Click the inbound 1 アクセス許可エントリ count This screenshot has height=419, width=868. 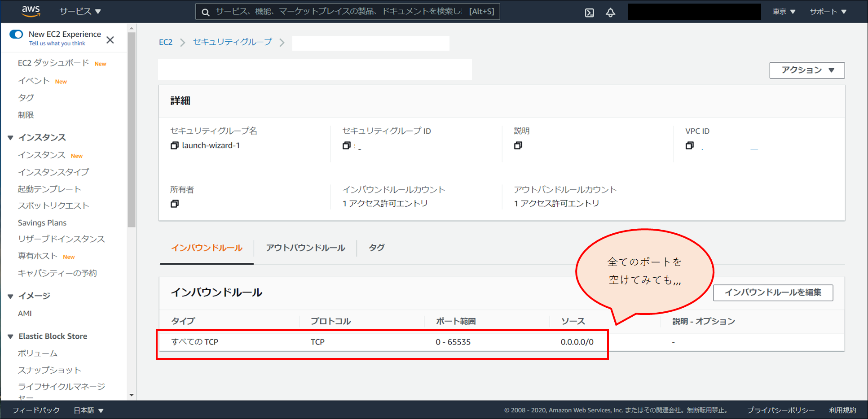point(385,204)
